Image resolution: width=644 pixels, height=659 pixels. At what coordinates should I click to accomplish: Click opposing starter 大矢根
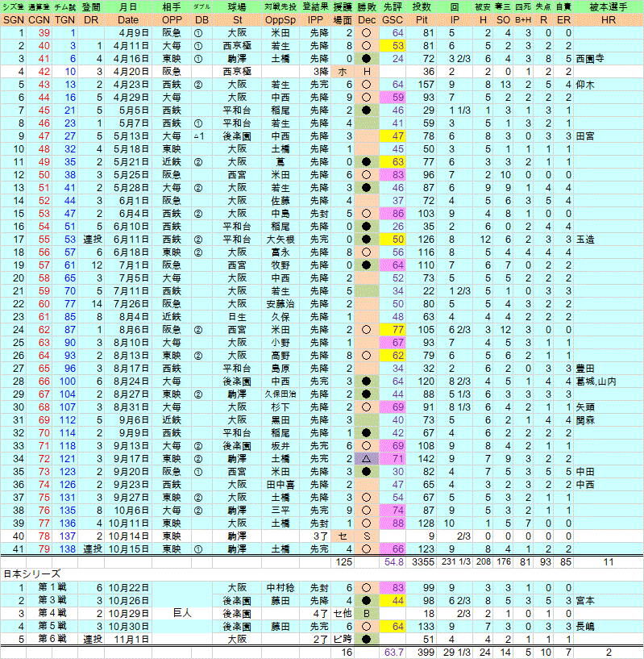280,239
